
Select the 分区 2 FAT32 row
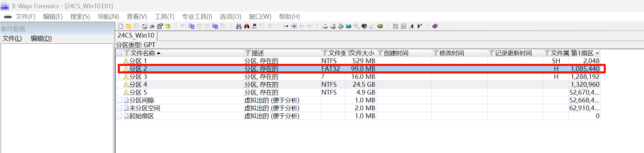358,69
